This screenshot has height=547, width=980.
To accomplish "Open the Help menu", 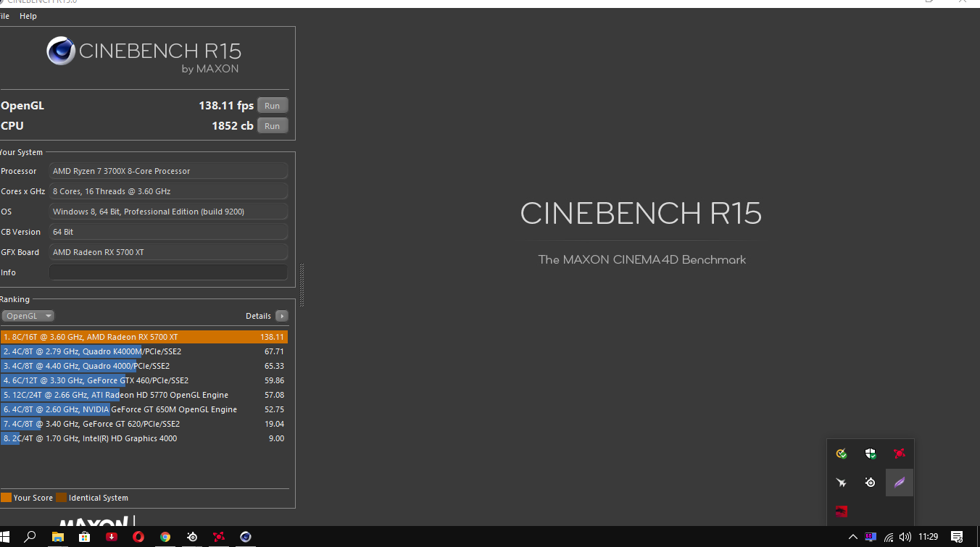I will tap(28, 16).
